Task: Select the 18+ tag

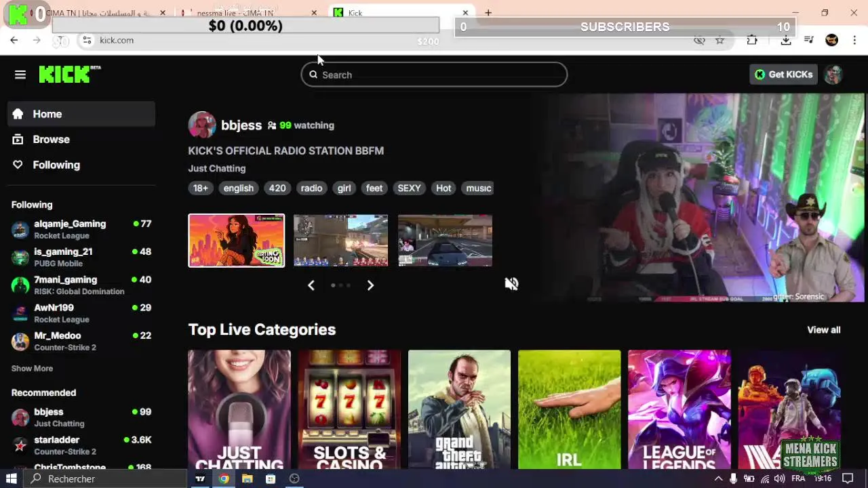Action: click(201, 188)
